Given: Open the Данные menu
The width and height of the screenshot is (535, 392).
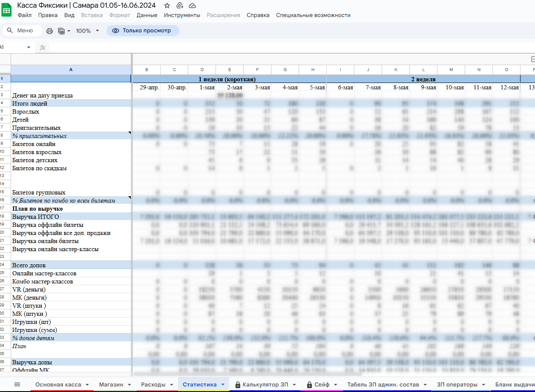Looking at the screenshot, I should pos(147,15).
